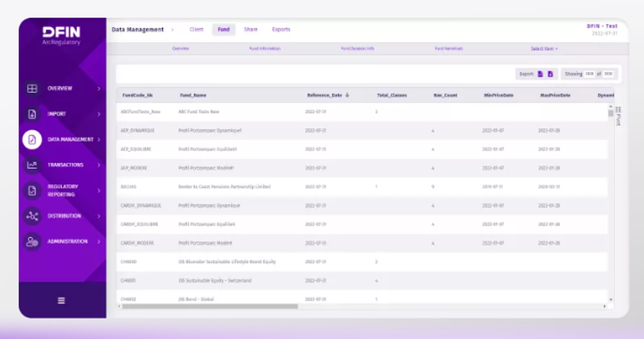Click the vertical scrollbar up arrow

[x=611, y=106]
